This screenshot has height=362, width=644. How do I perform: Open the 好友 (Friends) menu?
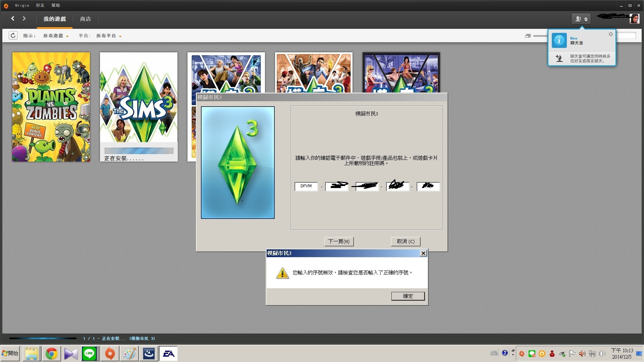point(40,5)
